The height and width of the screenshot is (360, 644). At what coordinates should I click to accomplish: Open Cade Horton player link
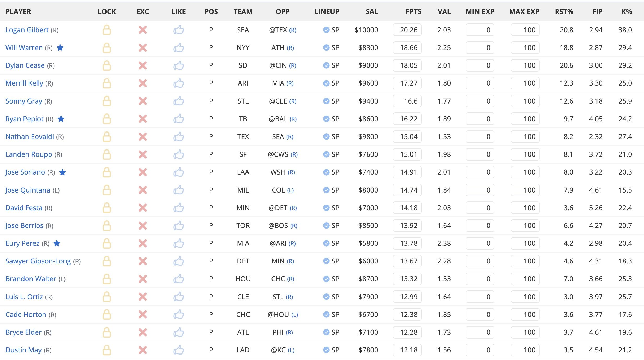click(x=26, y=315)
